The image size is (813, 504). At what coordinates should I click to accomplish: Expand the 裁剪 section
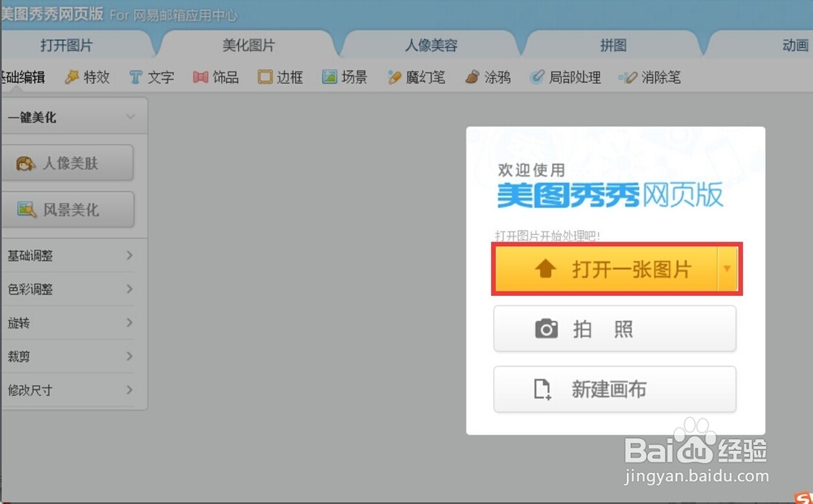(x=69, y=356)
